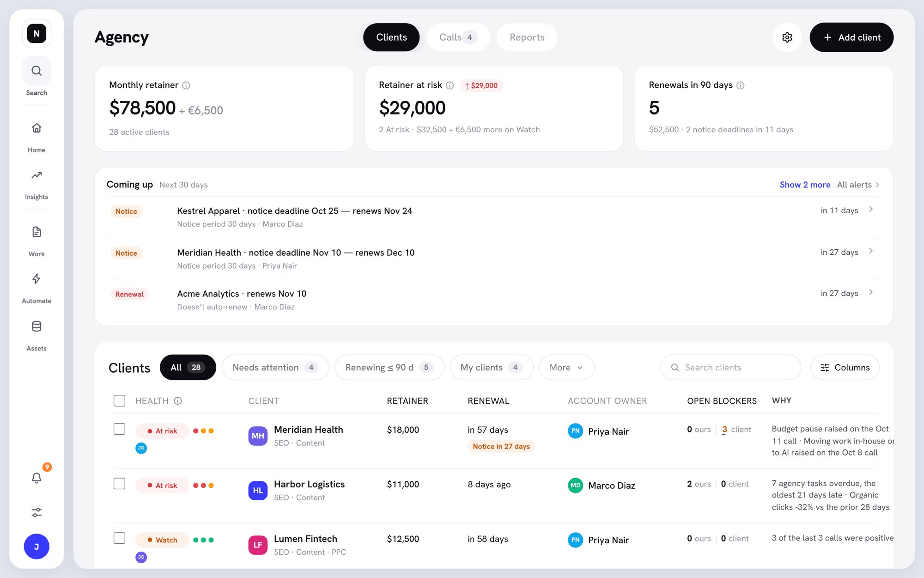This screenshot has width=924, height=578.
Task: Click Meridian Health health dots indicator
Action: point(203,431)
